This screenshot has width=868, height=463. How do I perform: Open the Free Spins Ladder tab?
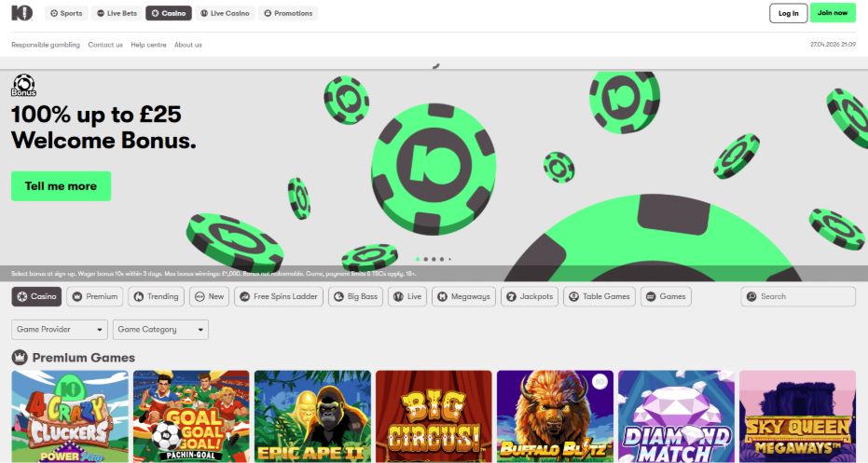click(x=279, y=296)
